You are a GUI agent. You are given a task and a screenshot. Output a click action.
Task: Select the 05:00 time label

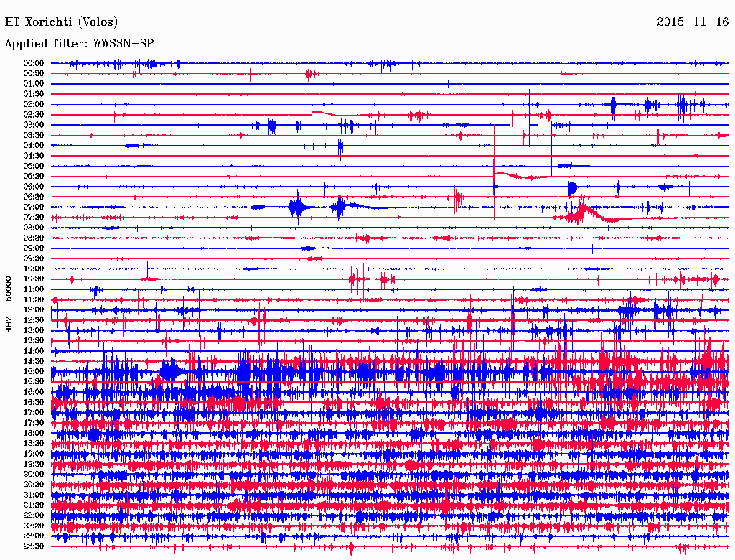coord(34,166)
